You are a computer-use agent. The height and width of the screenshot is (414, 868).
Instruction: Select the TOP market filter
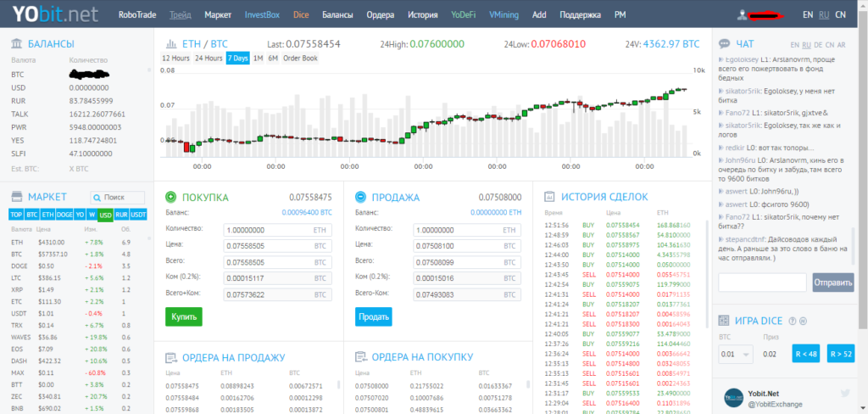[16, 215]
